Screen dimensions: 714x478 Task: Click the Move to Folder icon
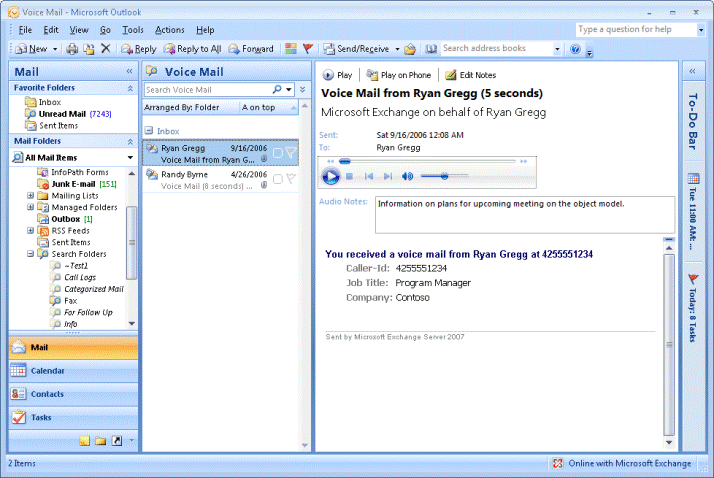pos(89,49)
